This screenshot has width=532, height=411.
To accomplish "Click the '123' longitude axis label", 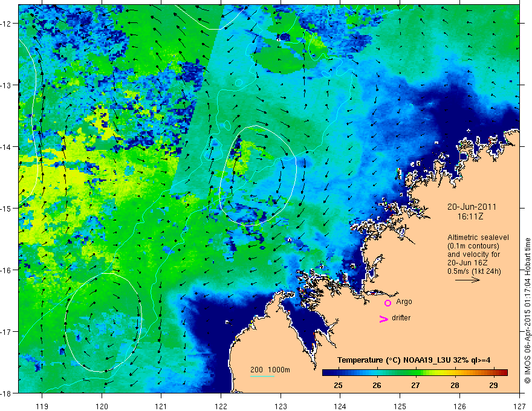I will click(281, 406).
